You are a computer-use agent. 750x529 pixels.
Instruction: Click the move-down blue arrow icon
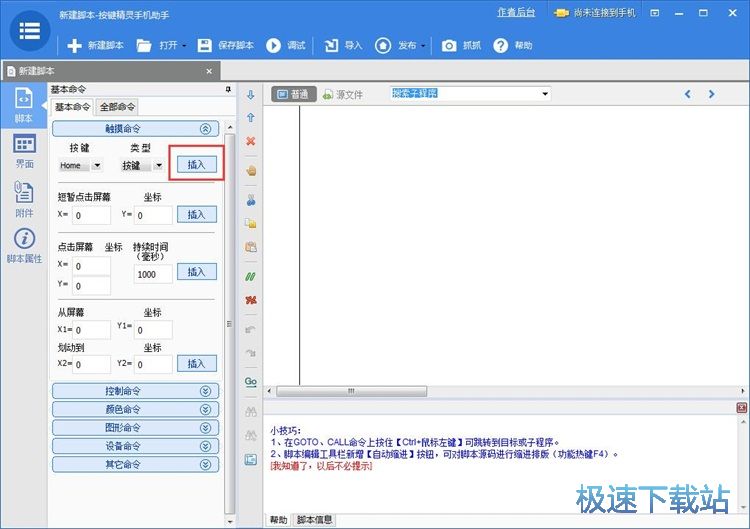(x=251, y=95)
